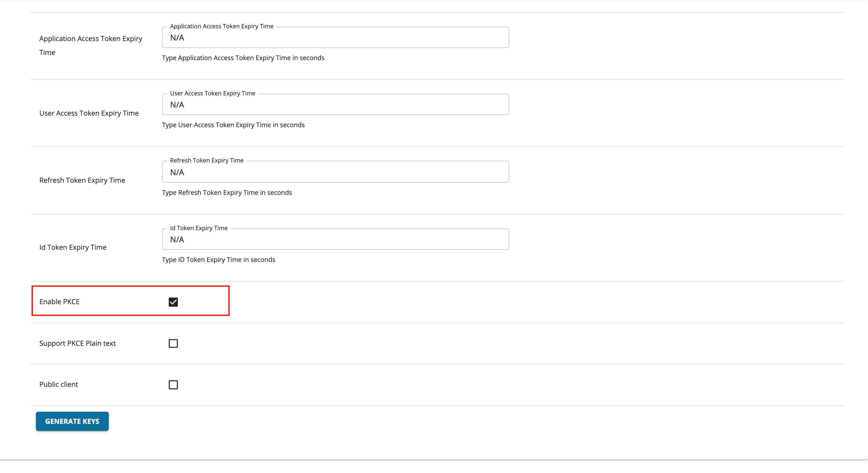The height and width of the screenshot is (473, 868).
Task: Click hint 'Type Refresh Token Expiry Time in seconds'
Action: coord(227,193)
